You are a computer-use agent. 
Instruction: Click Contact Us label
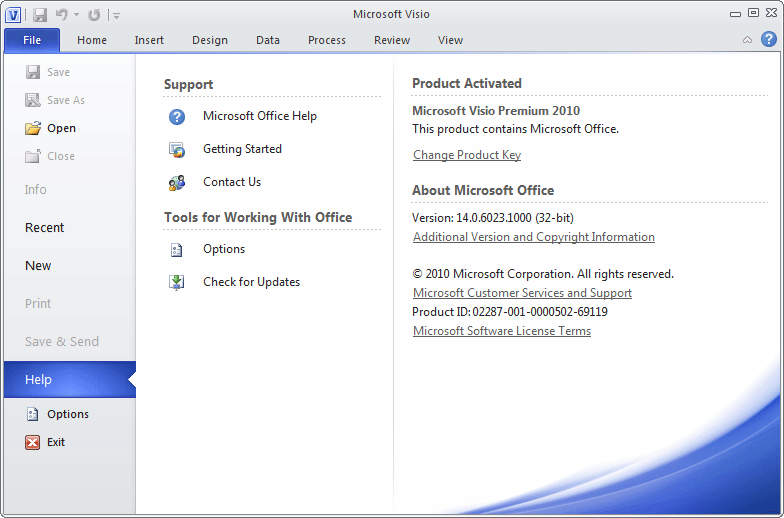232,182
